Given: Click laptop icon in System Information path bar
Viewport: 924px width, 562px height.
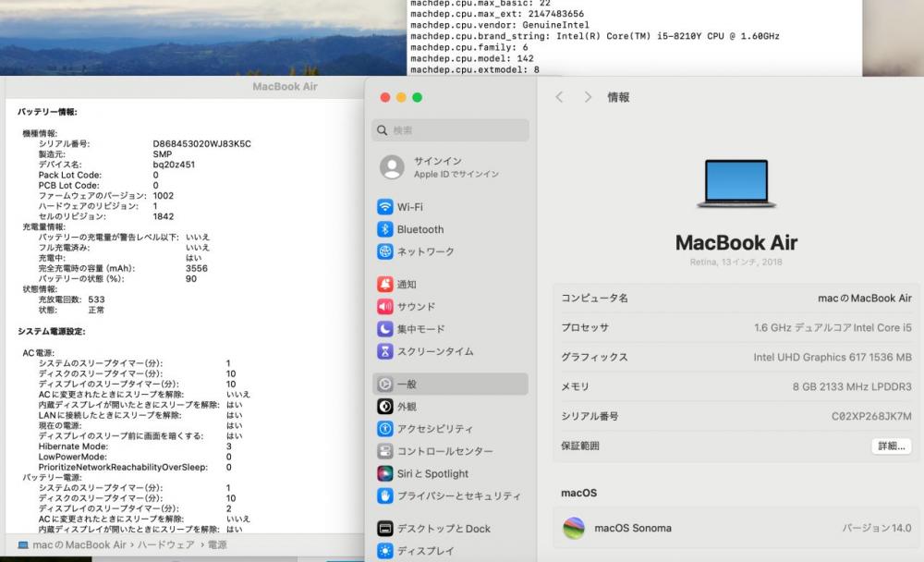Looking at the screenshot, I should tap(23, 544).
